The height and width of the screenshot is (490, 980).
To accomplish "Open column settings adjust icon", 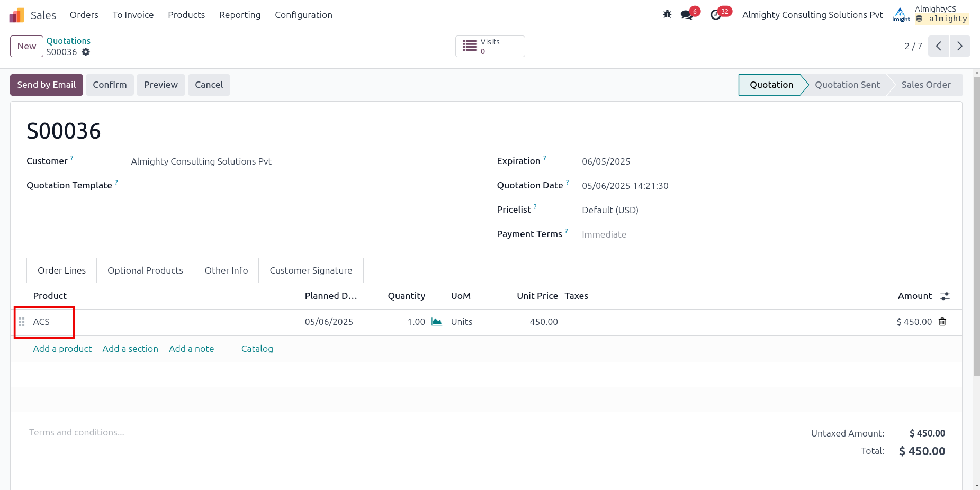I will (x=945, y=296).
